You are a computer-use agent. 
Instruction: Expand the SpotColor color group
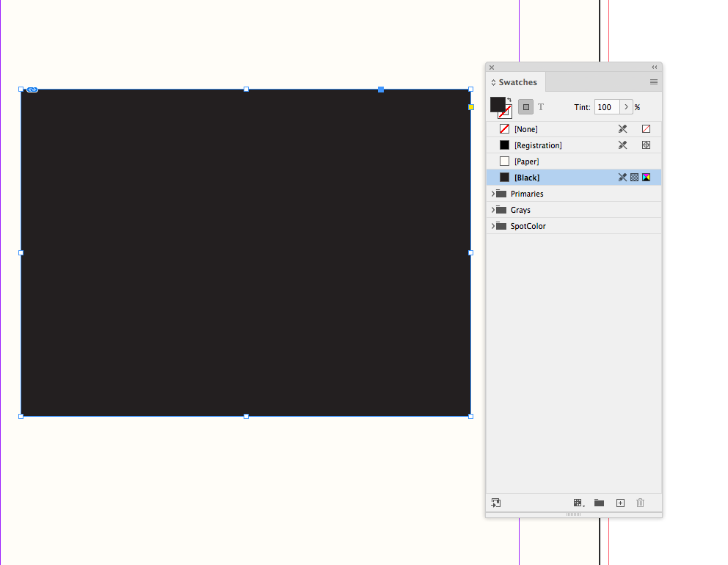[493, 226]
